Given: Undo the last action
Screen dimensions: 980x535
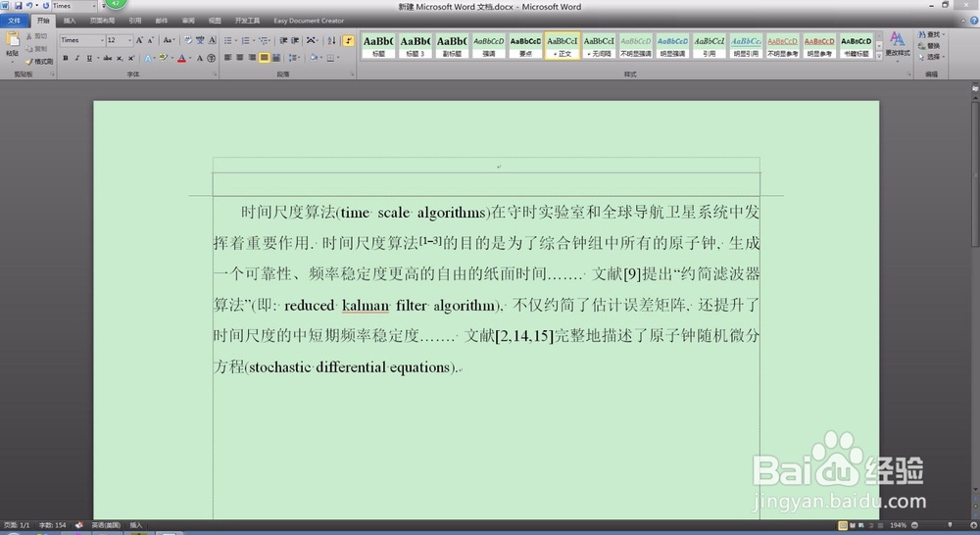Looking at the screenshot, I should point(28,6).
